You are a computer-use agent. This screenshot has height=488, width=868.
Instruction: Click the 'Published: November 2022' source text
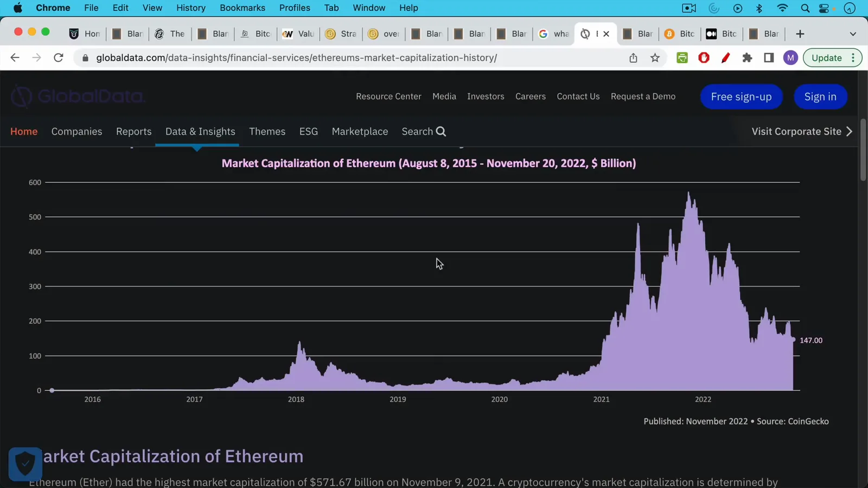[x=695, y=421]
